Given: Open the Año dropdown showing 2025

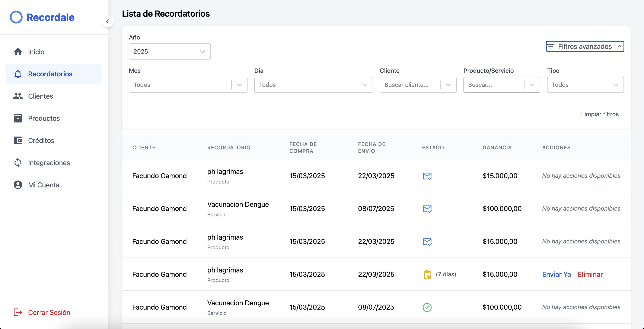Looking at the screenshot, I should [169, 51].
